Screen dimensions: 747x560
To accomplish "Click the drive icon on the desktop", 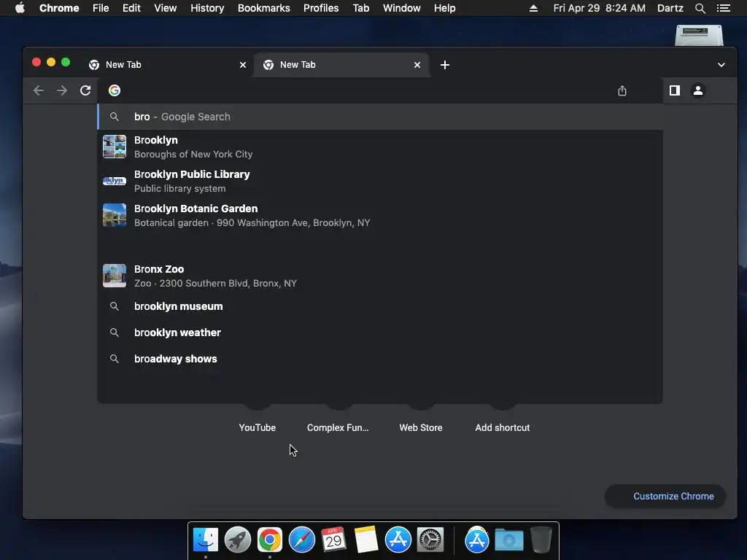I will click(x=699, y=35).
